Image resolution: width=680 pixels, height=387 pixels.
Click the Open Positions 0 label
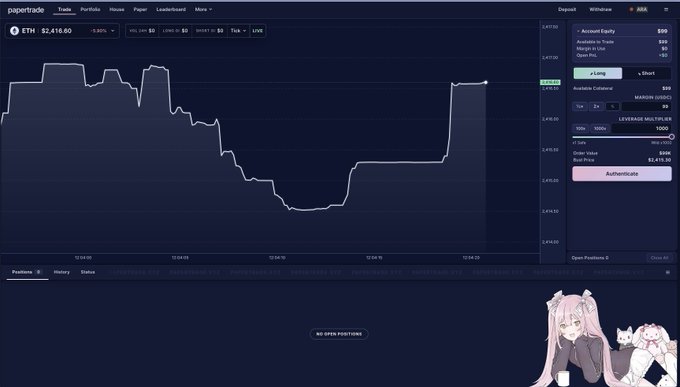click(590, 258)
